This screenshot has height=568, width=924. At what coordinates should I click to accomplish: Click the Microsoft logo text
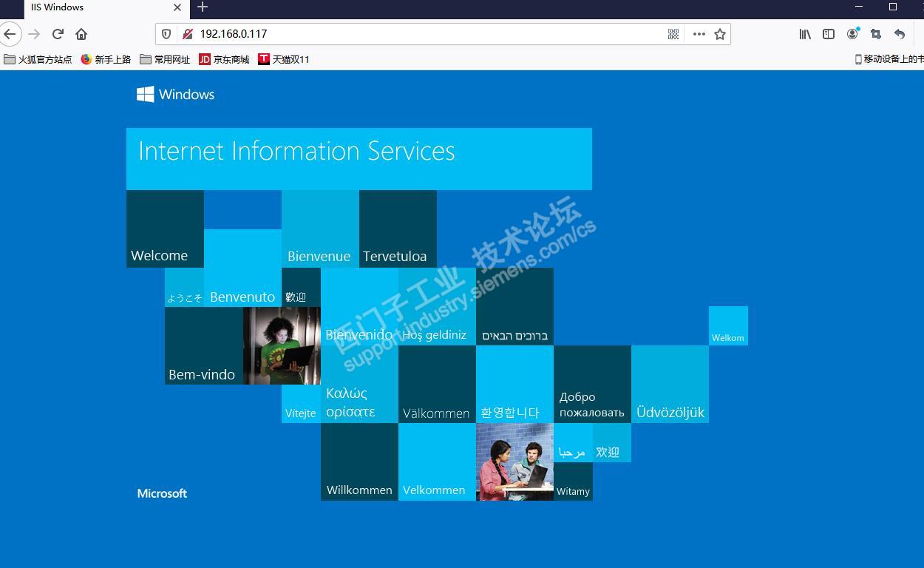[x=162, y=493]
